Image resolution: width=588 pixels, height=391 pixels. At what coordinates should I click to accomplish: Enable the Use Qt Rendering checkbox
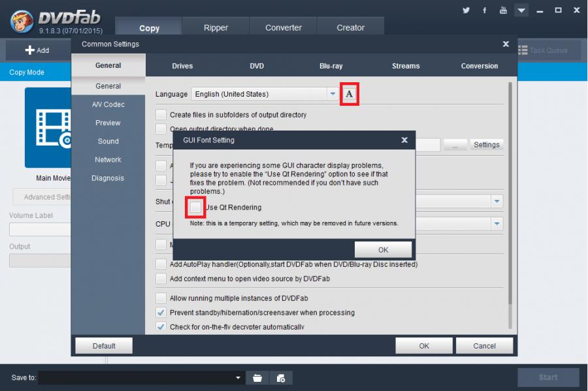pyautogui.click(x=195, y=208)
